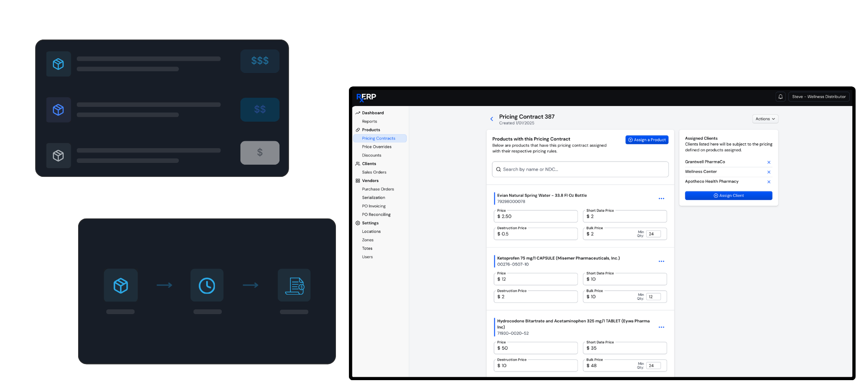Click the Search by name or NDC field
868x391 pixels.
580,169
